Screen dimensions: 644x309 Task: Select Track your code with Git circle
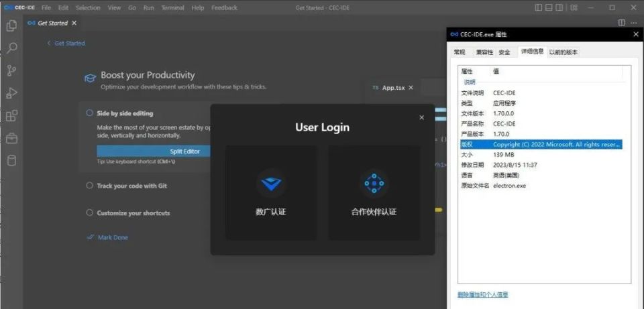[89, 186]
